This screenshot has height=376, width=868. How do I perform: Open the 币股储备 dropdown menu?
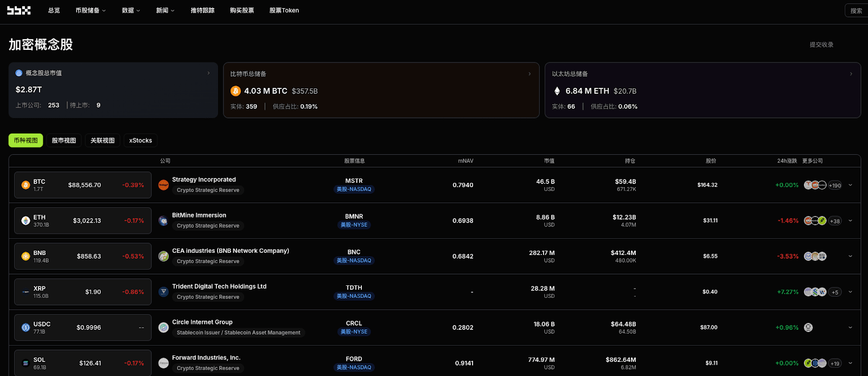(91, 10)
